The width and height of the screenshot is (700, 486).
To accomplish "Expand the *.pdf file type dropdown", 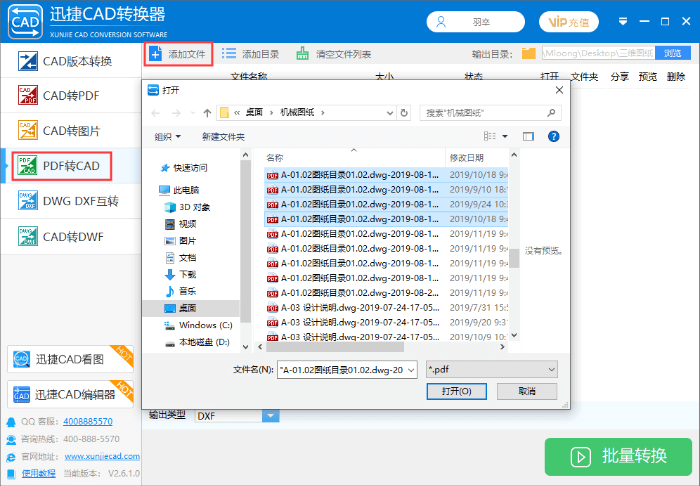I will pos(551,370).
